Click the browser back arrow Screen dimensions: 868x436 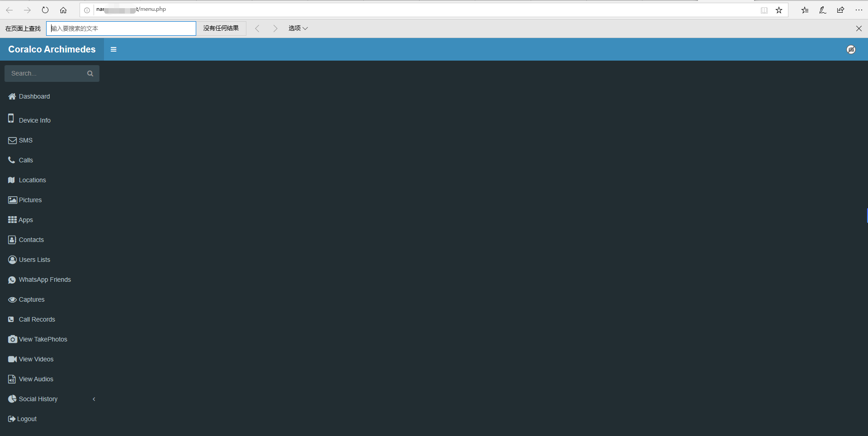click(9, 10)
